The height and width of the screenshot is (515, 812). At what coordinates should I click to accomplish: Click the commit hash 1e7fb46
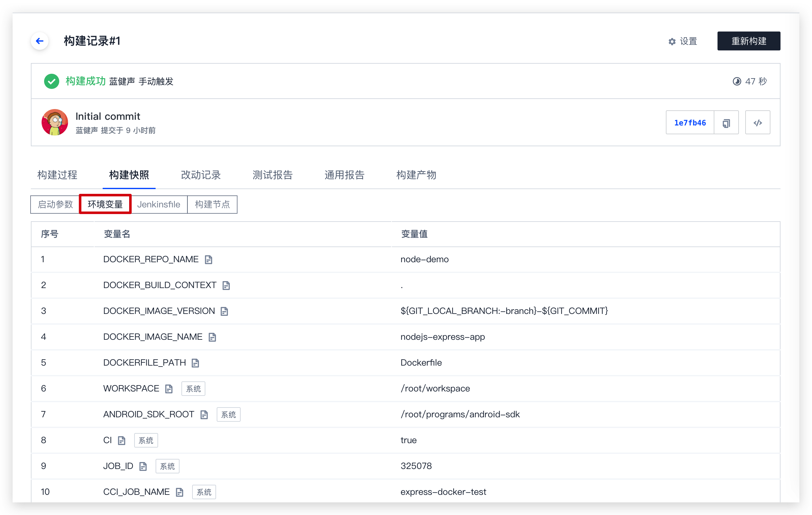690,123
